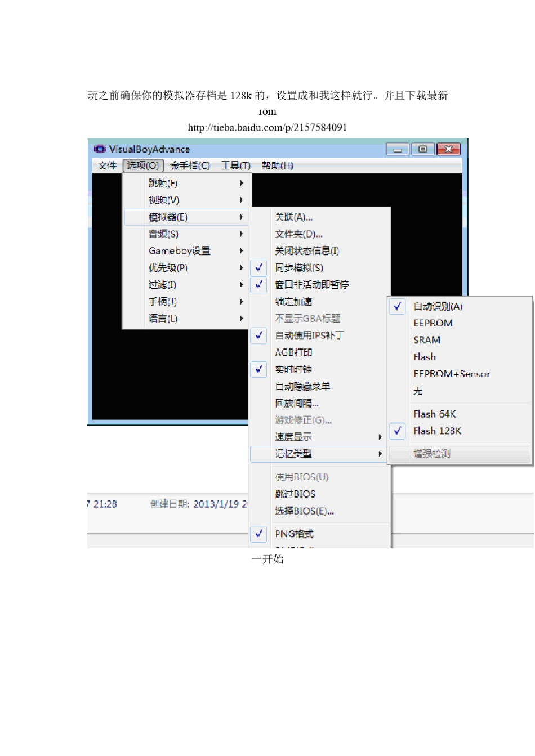The image size is (535, 756).
Task: Select Flash save type
Action: click(460, 357)
